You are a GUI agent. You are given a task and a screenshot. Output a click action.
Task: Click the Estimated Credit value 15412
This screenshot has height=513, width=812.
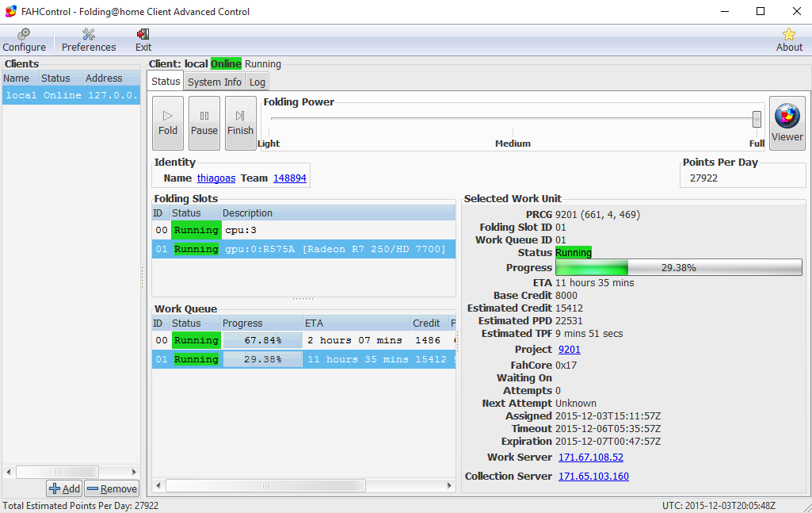(569, 308)
